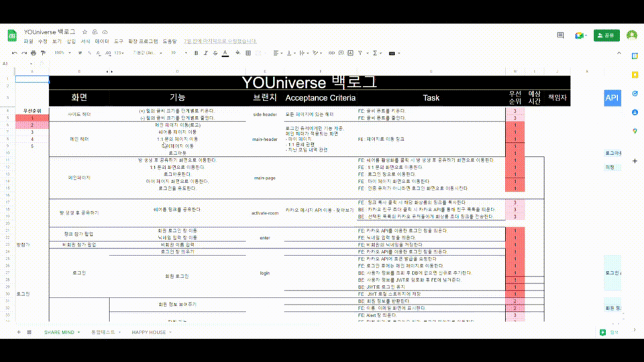The height and width of the screenshot is (362, 644).
Task: Open text rotation dropdown
Action: [317, 53]
